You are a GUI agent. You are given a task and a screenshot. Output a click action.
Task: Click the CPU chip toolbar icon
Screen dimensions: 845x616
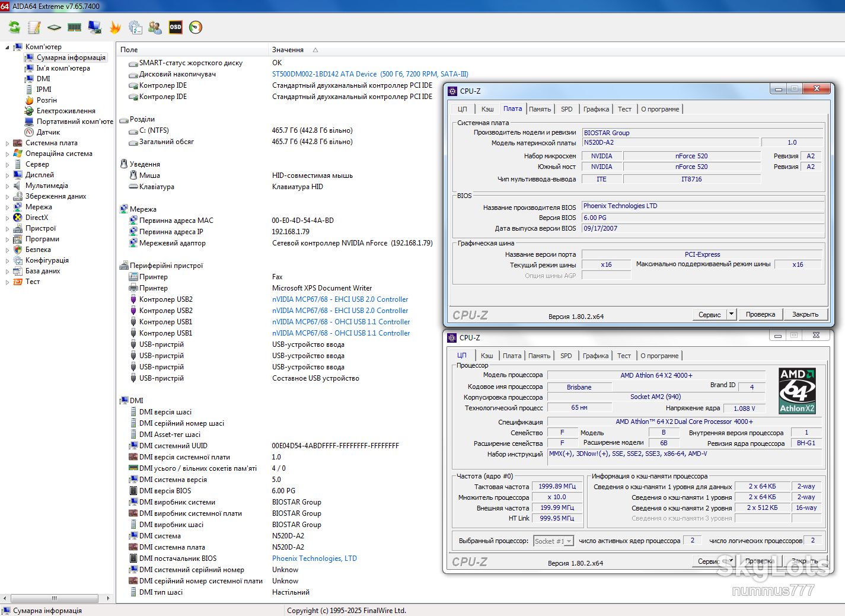tap(54, 27)
